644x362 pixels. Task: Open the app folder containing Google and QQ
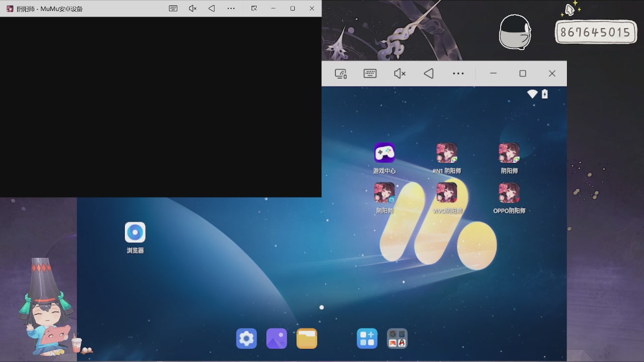(x=397, y=339)
